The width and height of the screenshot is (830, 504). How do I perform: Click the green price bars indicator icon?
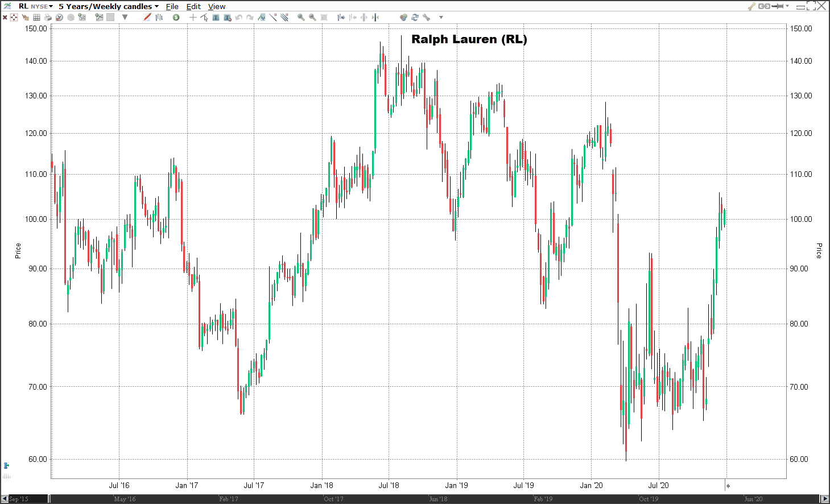[x=262, y=17]
